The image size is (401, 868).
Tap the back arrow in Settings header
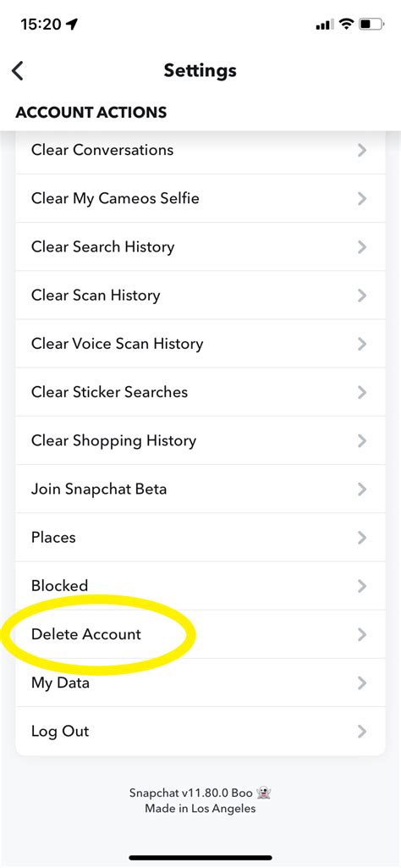[18, 71]
